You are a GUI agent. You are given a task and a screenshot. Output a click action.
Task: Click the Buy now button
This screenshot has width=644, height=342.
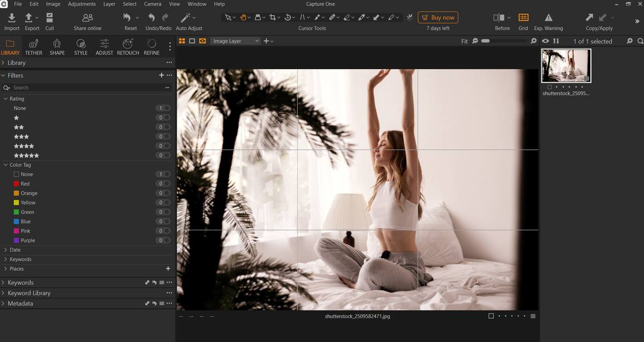(438, 17)
